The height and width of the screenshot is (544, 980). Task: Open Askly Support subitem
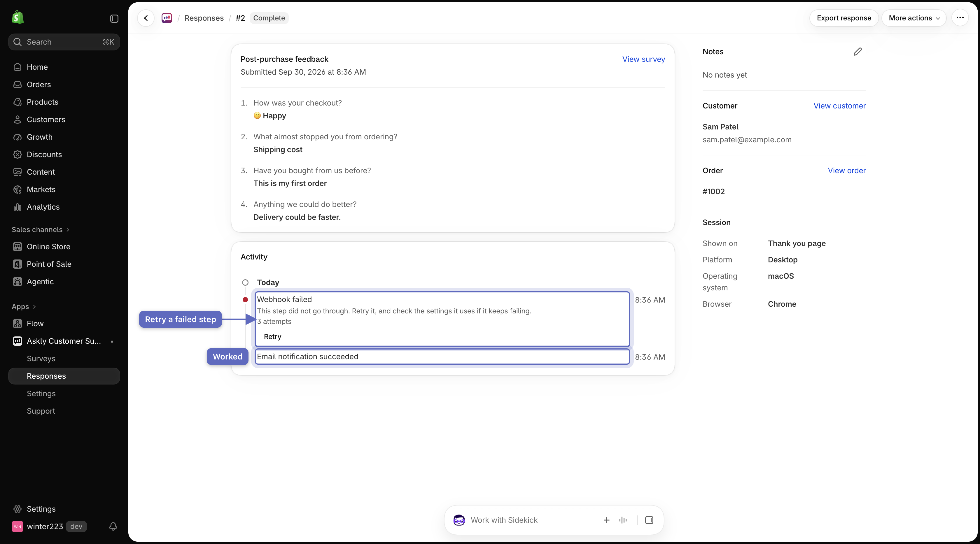click(64, 411)
